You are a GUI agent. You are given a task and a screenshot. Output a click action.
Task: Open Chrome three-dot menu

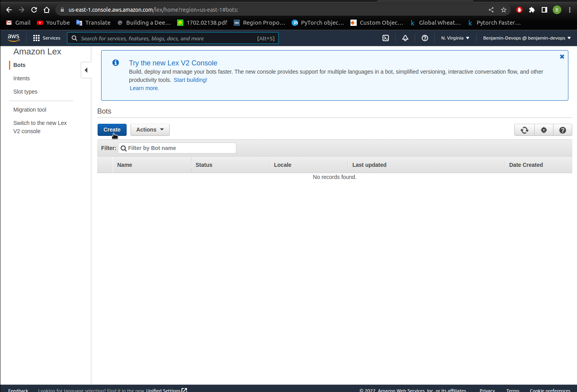click(570, 10)
